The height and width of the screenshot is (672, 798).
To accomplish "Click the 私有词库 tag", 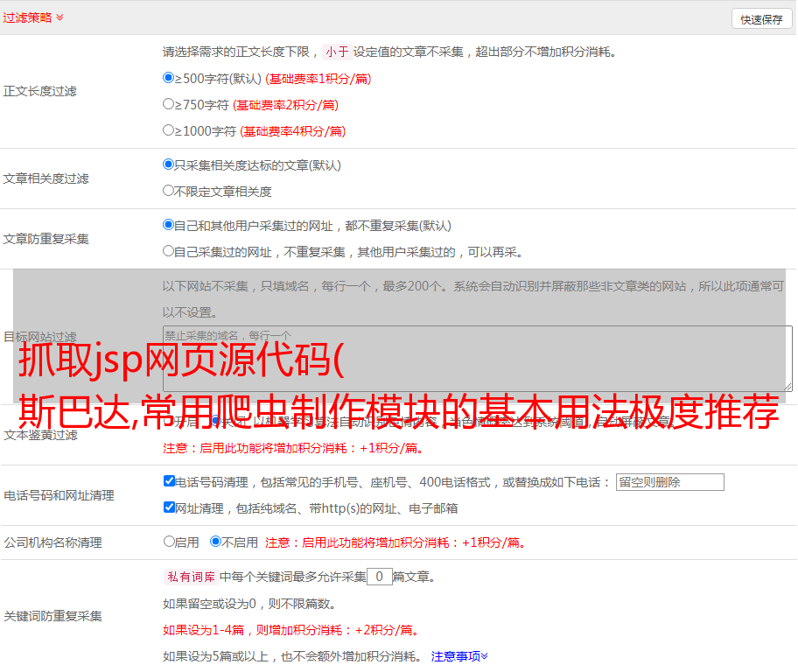I will (191, 577).
